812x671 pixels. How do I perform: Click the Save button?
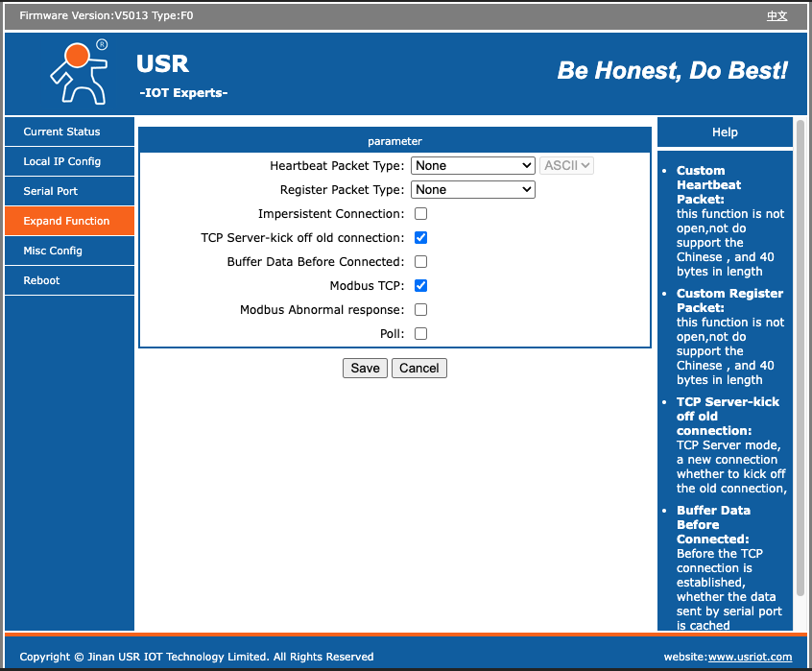365,368
